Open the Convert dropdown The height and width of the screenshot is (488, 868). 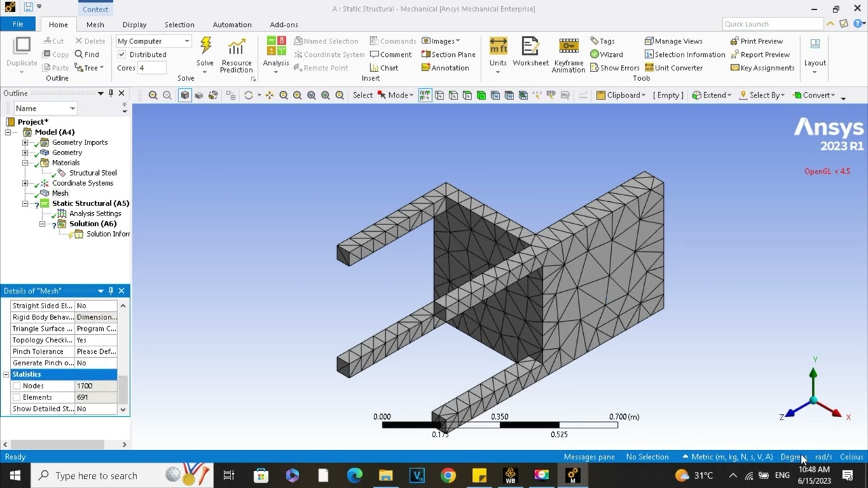[814, 96]
